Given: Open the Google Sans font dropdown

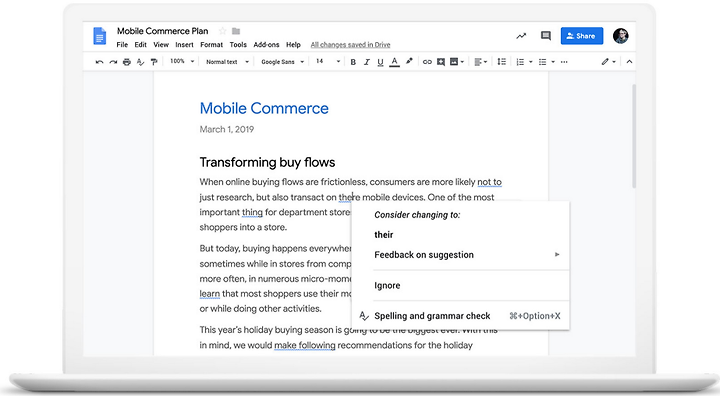Looking at the screenshot, I should coord(282,62).
